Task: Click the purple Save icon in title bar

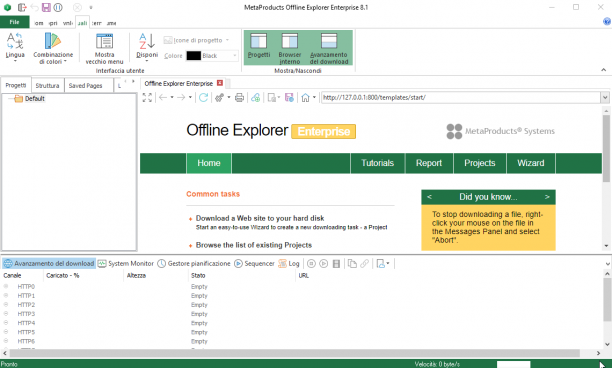Action: 46,7
